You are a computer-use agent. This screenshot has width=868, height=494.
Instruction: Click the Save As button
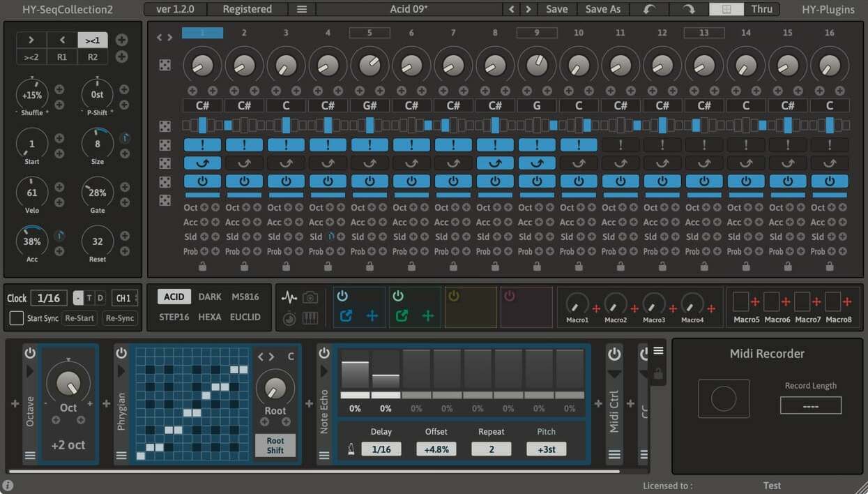pyautogui.click(x=601, y=9)
